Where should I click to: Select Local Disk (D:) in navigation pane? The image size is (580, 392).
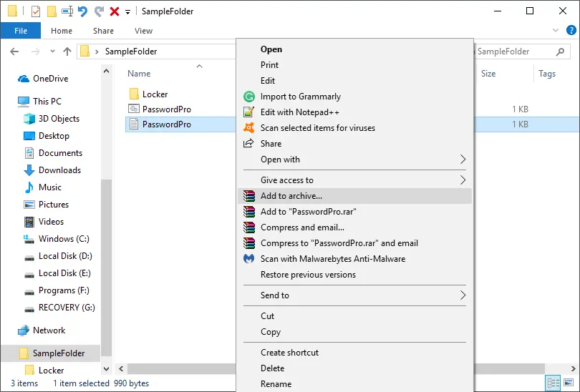[x=64, y=256]
